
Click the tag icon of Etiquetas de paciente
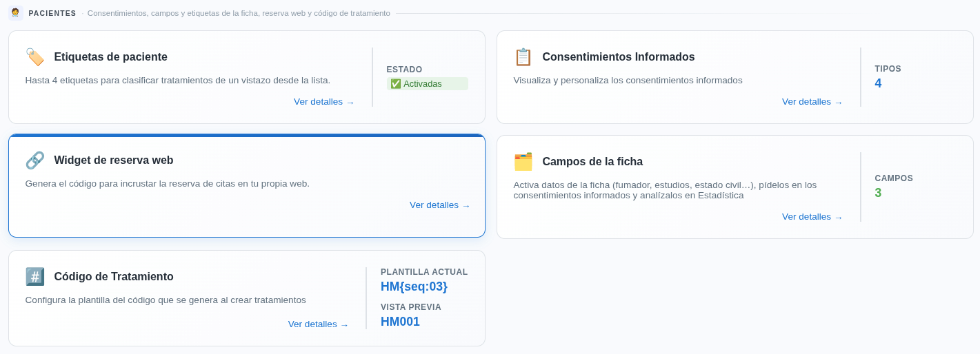[35, 57]
